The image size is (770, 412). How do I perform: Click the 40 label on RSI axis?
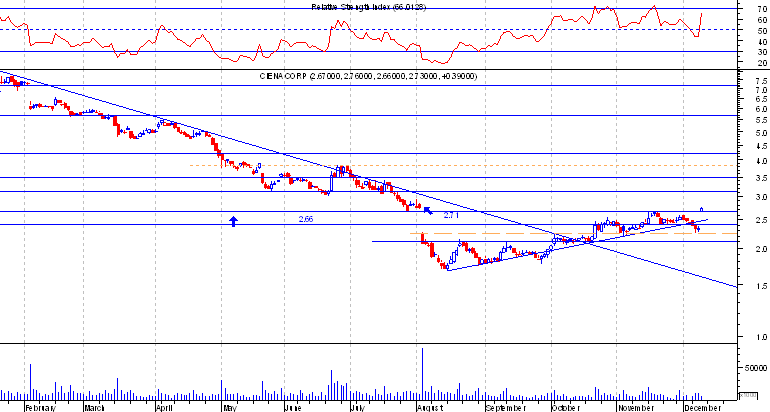pos(762,41)
